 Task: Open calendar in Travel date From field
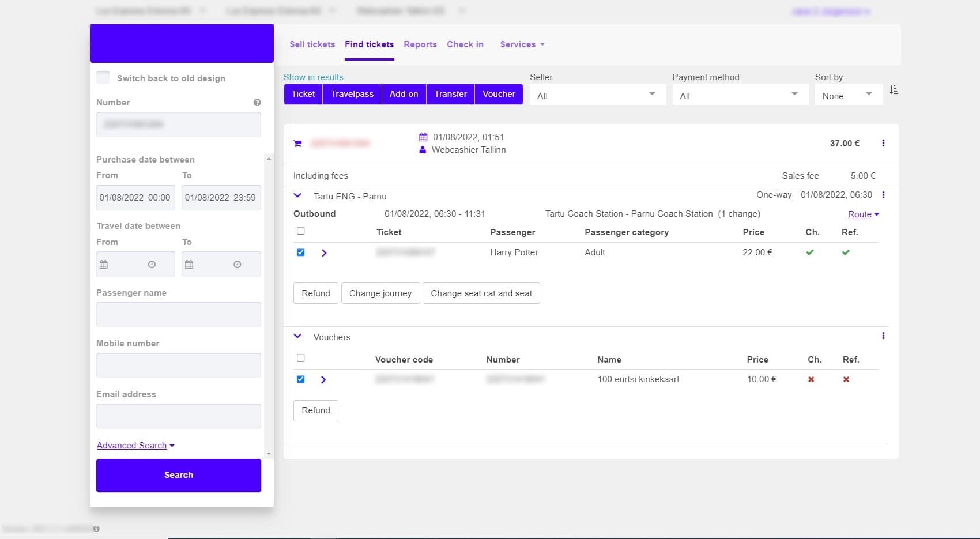[104, 265]
